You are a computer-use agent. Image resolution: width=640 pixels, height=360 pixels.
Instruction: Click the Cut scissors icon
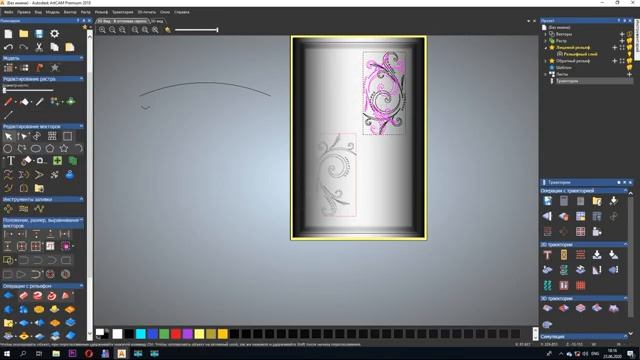coord(39,47)
